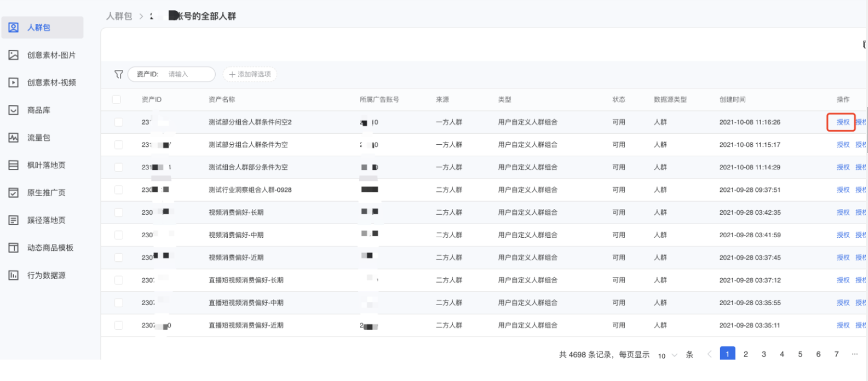Go to previous page arrow in pagination

709,354
